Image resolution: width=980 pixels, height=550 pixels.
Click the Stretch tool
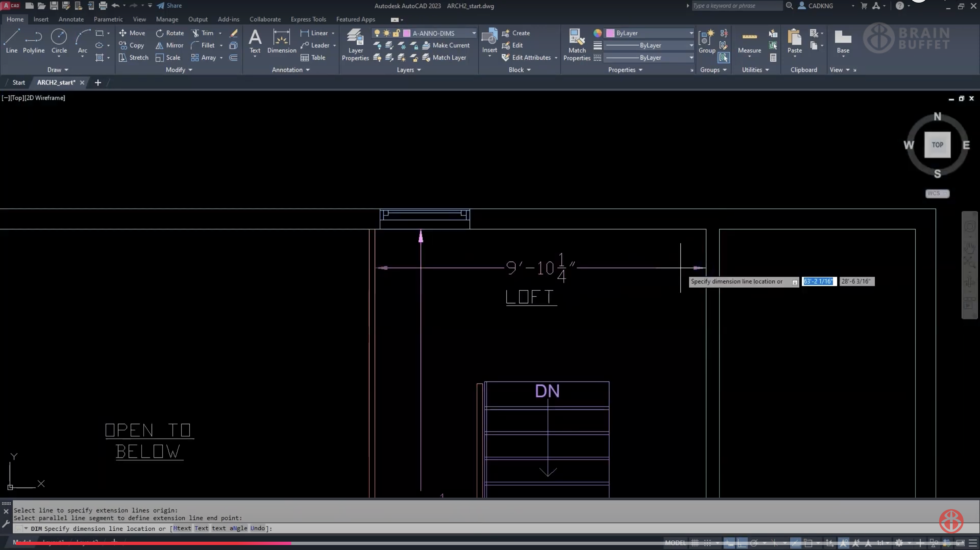134,57
